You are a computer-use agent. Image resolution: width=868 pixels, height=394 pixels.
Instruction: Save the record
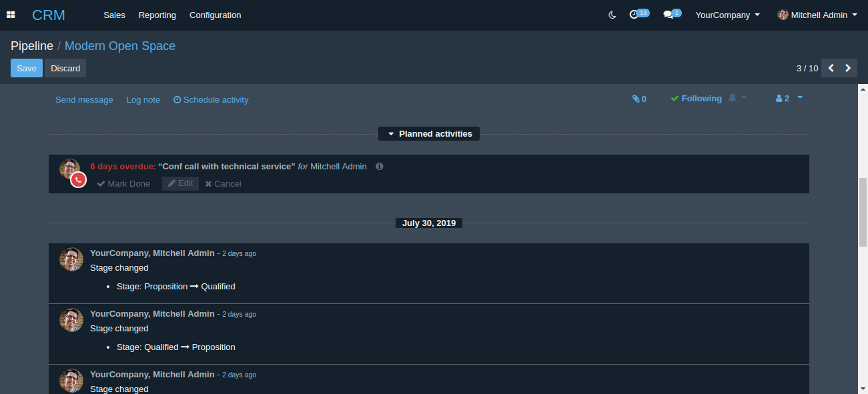[x=27, y=68]
